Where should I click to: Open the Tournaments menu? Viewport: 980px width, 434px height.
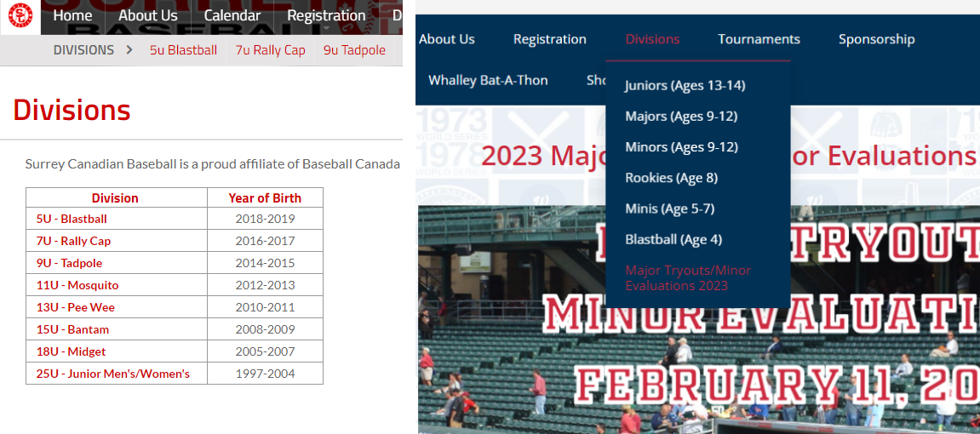coord(759,39)
